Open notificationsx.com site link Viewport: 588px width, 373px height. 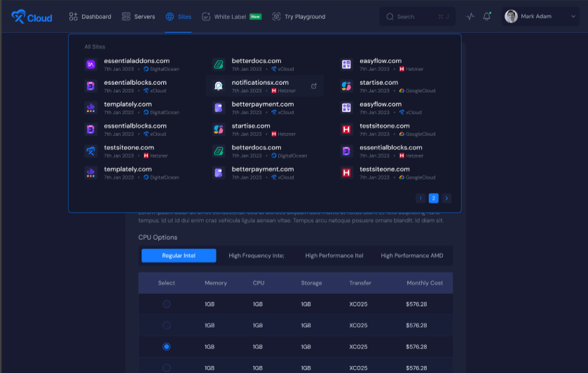260,83
